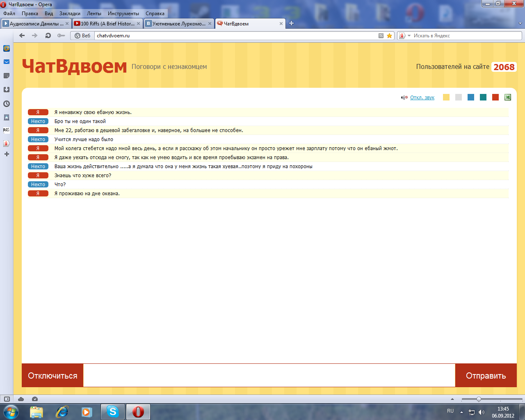Click the Отключиться button
The width and height of the screenshot is (525, 420).
(x=52, y=375)
